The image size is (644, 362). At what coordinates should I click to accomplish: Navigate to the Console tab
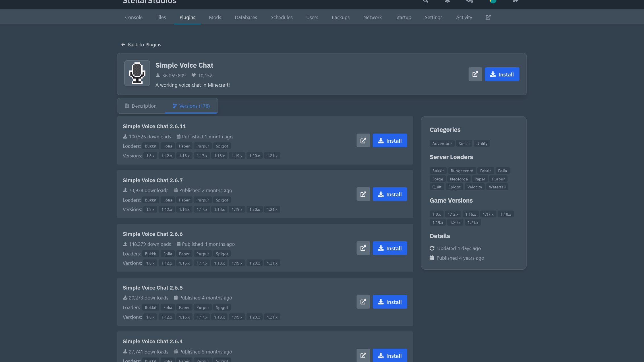point(134,17)
